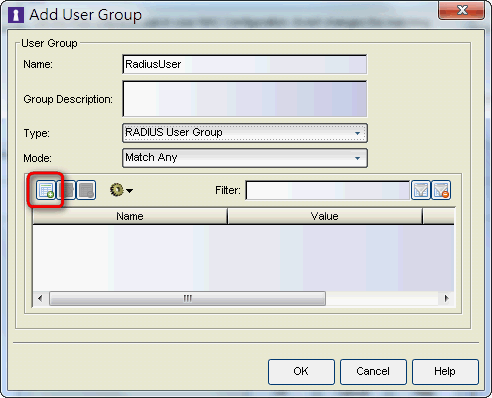The width and height of the screenshot is (492, 398).
Task: Click the Value column header
Action: point(325,216)
